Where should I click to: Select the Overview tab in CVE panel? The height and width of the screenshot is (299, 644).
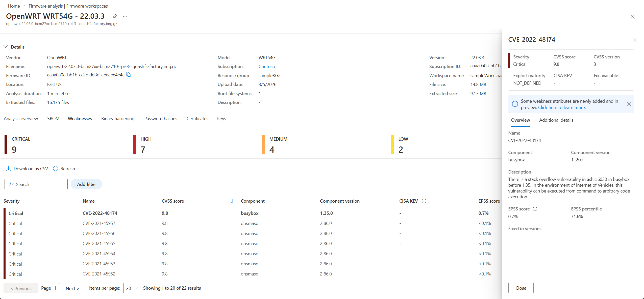point(521,120)
